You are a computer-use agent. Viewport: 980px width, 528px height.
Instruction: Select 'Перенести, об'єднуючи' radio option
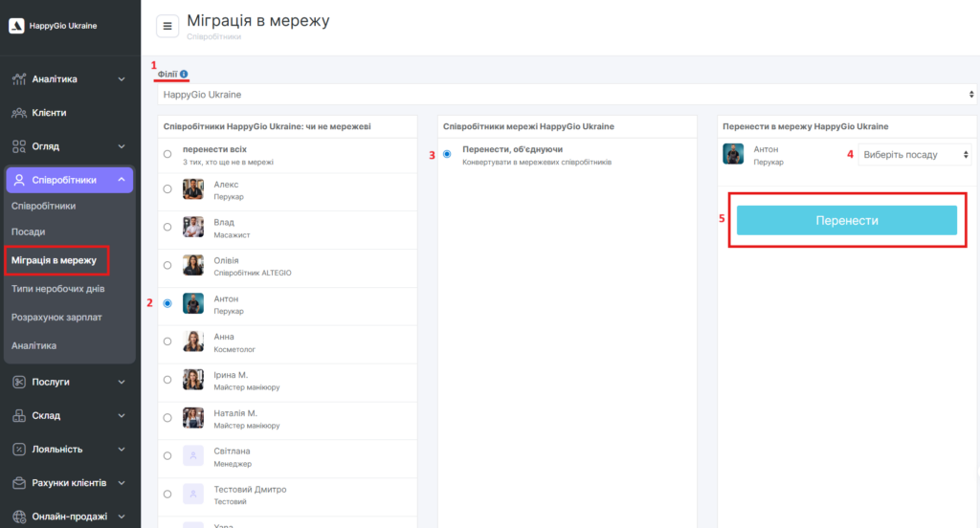[447, 154]
